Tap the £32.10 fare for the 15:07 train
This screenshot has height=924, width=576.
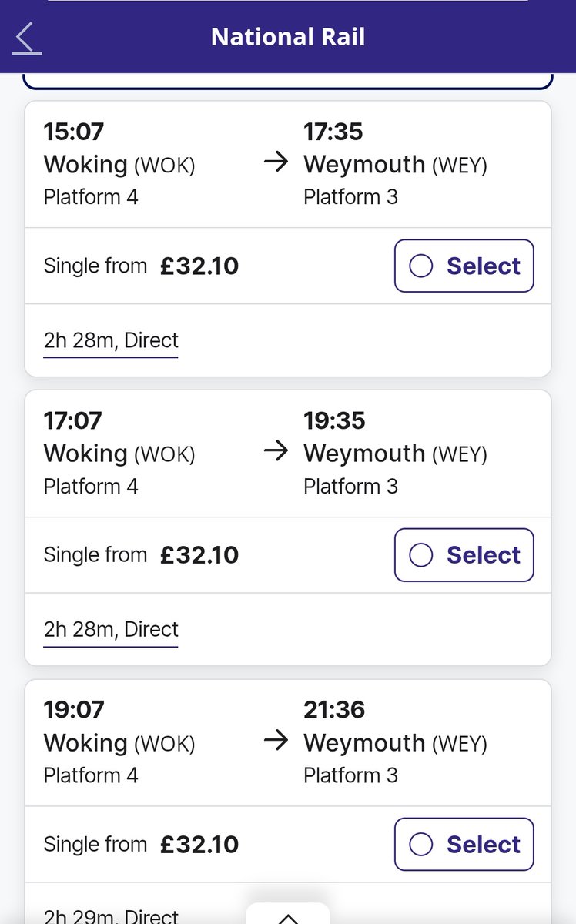click(199, 266)
